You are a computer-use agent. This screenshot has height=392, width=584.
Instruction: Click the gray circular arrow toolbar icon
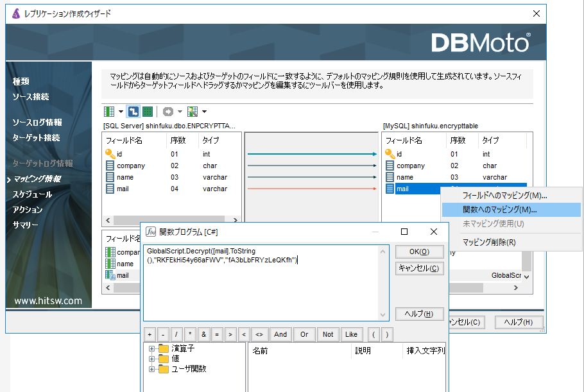click(x=168, y=112)
